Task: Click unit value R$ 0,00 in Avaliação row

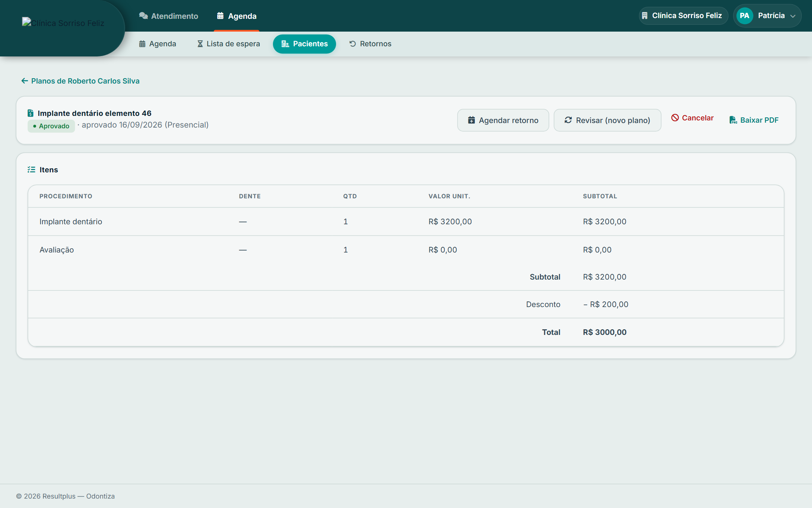Action: click(443, 250)
